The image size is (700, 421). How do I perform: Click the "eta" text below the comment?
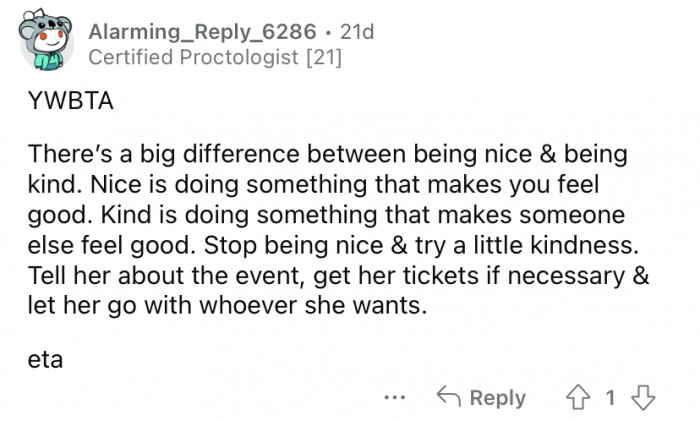pos(45,360)
